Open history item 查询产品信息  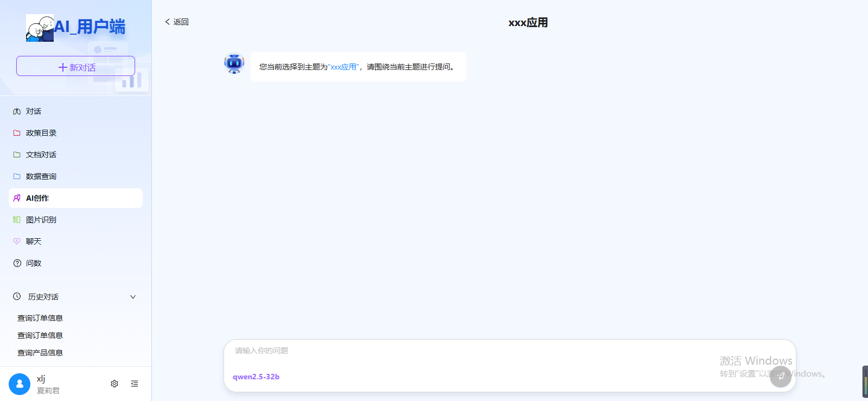40,353
